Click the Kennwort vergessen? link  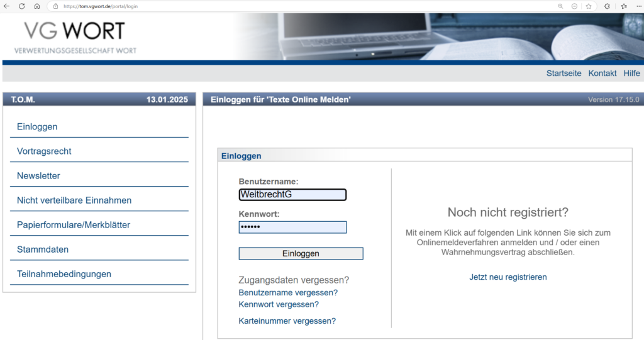click(x=279, y=305)
